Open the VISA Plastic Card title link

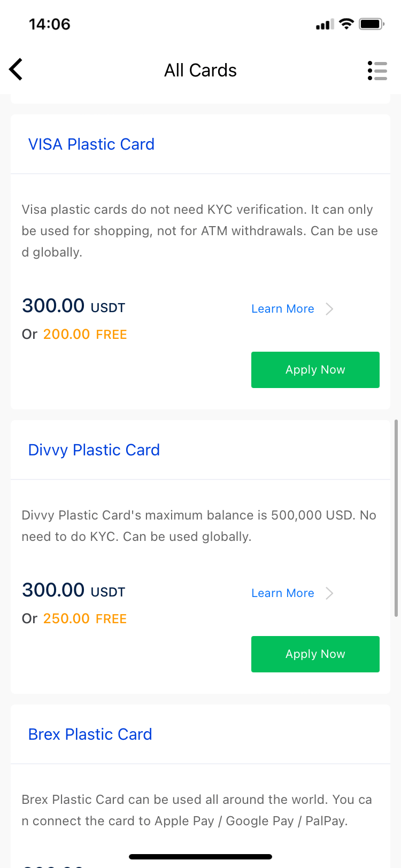[91, 144]
